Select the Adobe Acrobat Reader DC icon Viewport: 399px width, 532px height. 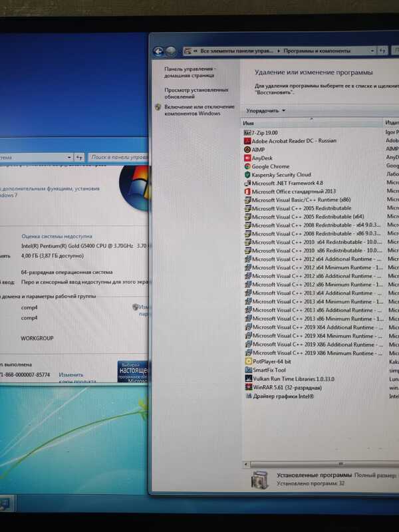pos(247,141)
